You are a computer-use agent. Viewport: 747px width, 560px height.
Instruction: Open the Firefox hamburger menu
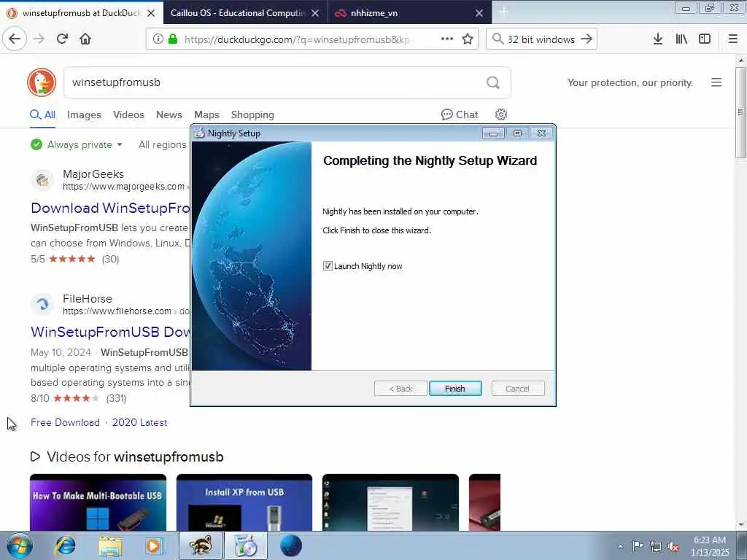pyautogui.click(x=733, y=39)
